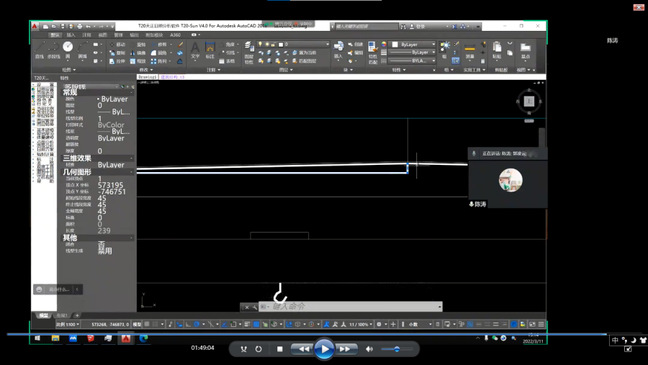648x365 pixels.
Task: Select the Drawing1 document tab
Action: pos(147,77)
